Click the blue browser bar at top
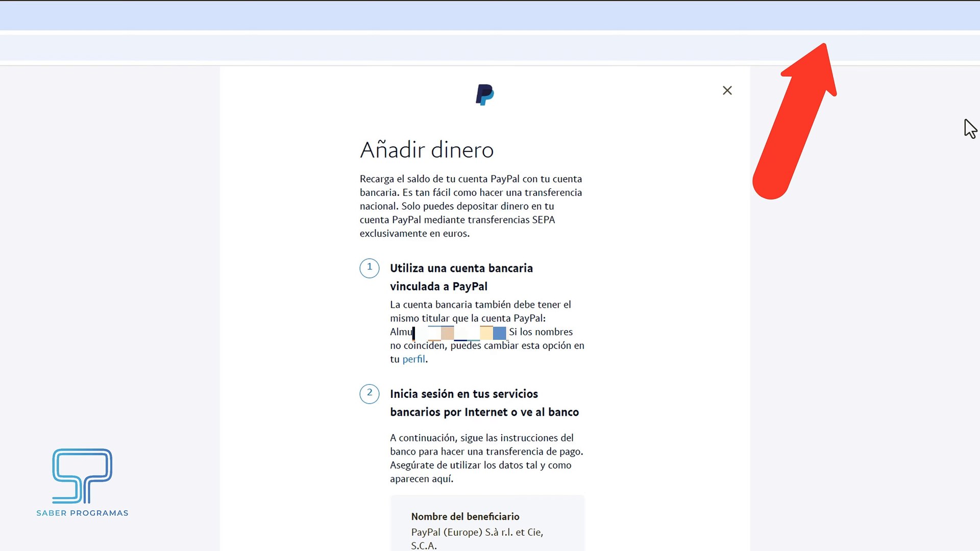 (x=490, y=15)
